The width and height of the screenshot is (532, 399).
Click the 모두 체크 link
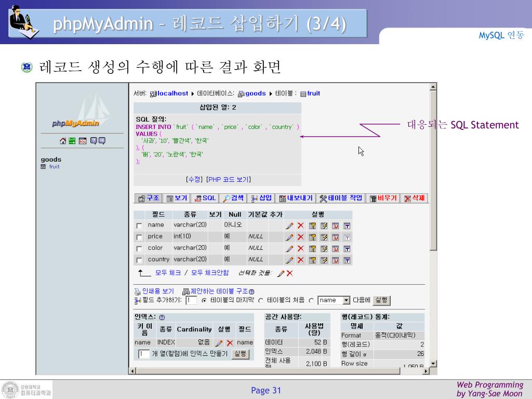[168, 273]
